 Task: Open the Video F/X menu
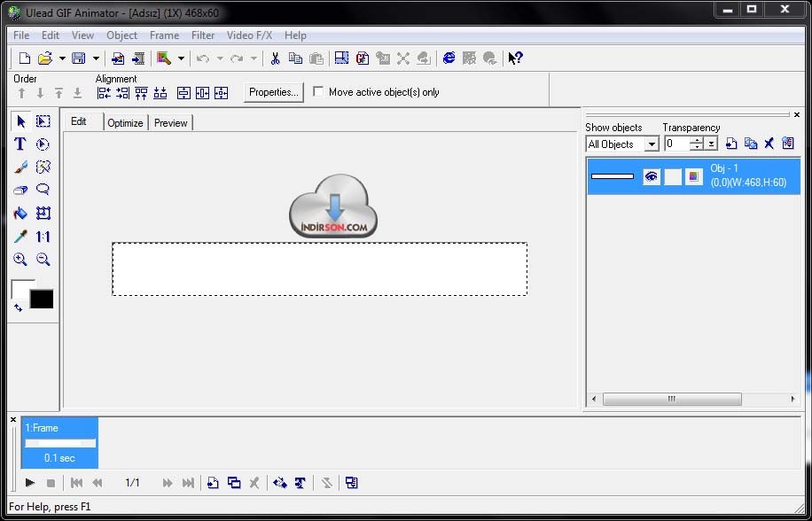pyautogui.click(x=249, y=35)
